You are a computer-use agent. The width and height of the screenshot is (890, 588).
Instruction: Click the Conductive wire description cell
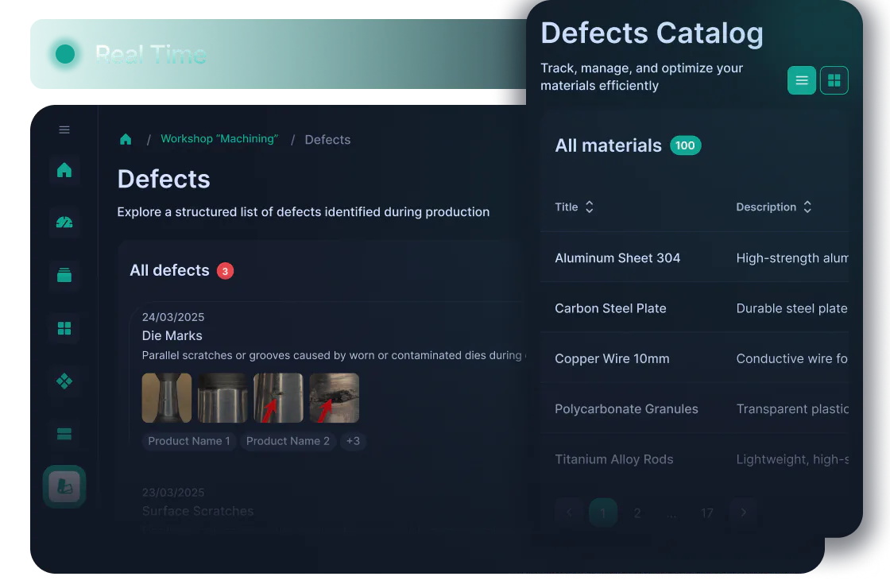pyautogui.click(x=791, y=358)
